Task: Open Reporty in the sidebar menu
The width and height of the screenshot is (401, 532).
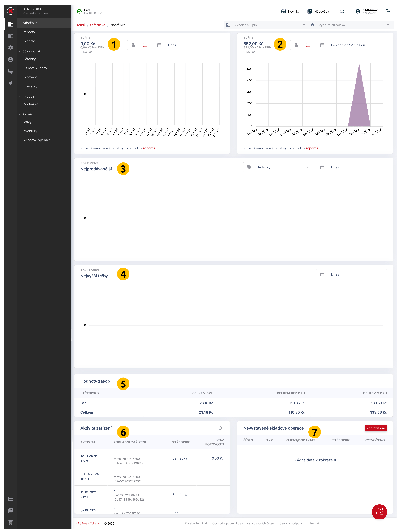Action: tap(29, 32)
